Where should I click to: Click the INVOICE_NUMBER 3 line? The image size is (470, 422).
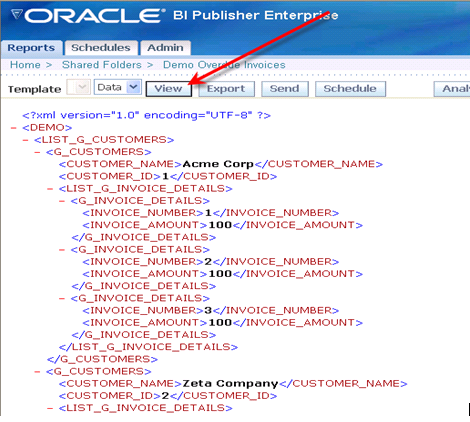click(211, 311)
